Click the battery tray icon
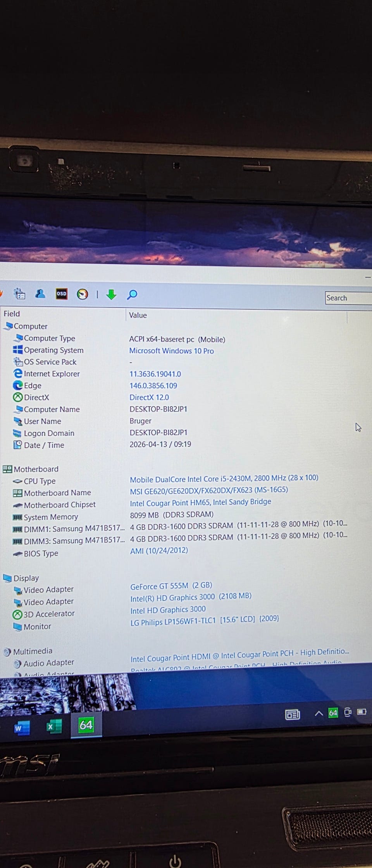This screenshot has height=868, width=372. pos(362,712)
